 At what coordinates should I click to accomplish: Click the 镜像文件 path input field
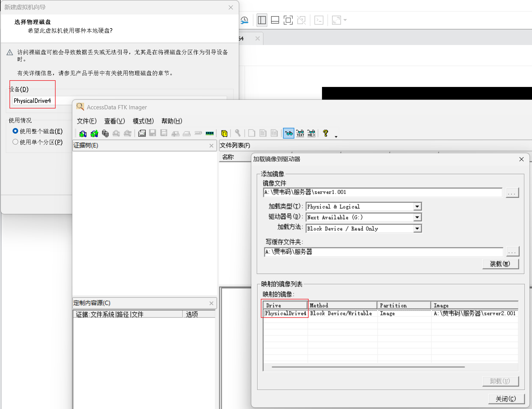tap(383, 192)
